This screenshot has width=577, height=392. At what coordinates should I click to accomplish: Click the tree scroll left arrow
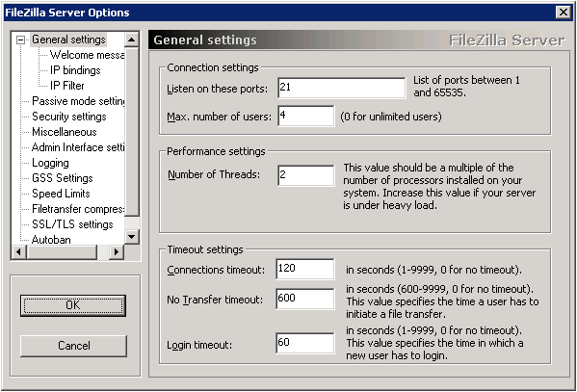[18, 252]
